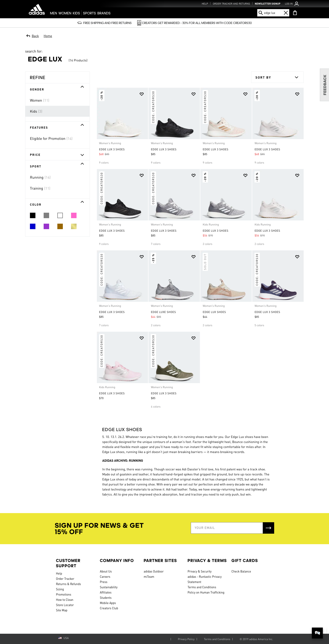Submit email with arrow button
This screenshot has width=329, height=644.
click(268, 528)
